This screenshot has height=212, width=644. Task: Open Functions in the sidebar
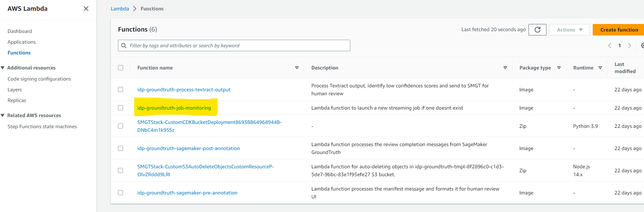[x=19, y=53]
